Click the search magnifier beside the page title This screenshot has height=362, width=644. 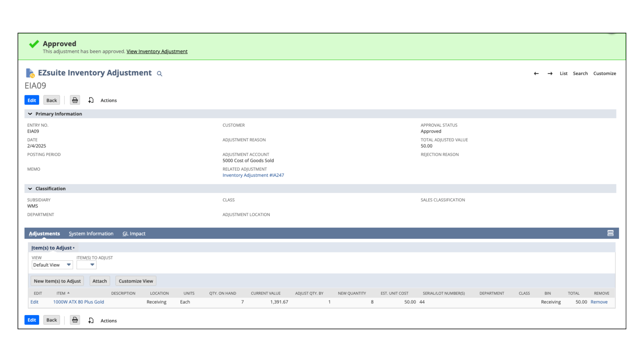[160, 74]
